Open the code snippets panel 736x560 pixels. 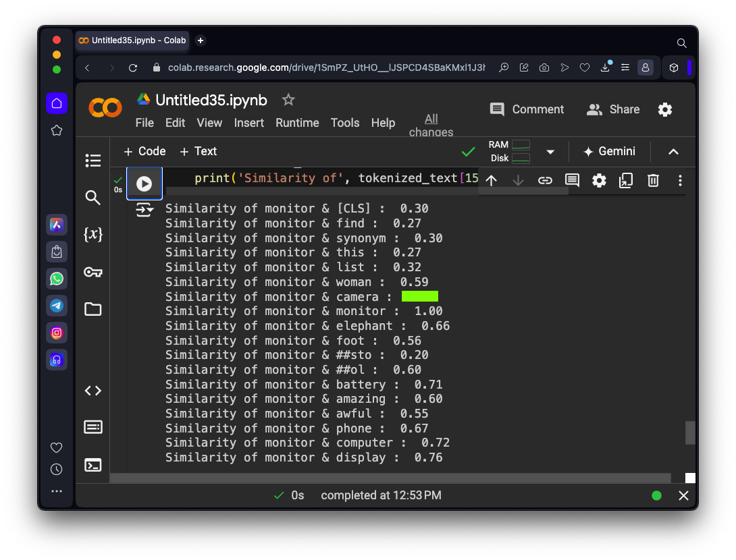point(93,391)
